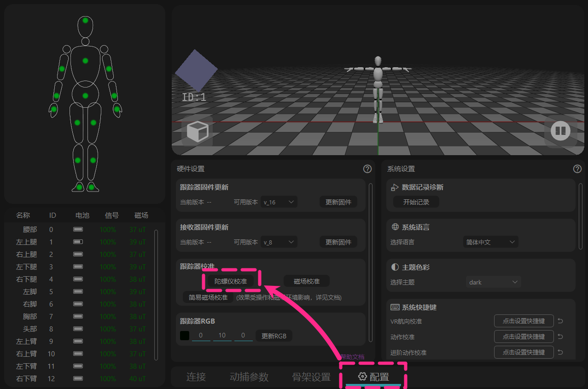Image resolution: width=588 pixels, height=389 pixels.
Task: Click 开始记录 button
Action: coord(416,202)
